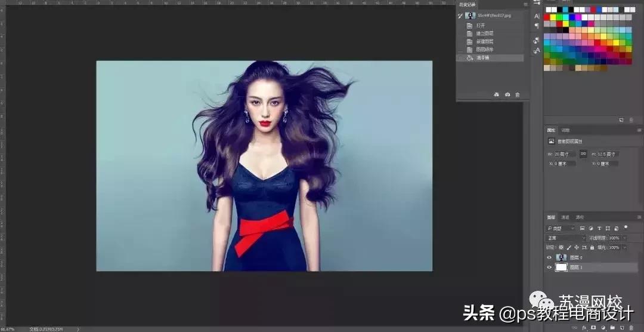644x332 pixels.
Task: Hide 图层 0 with its eye icon
Action: (x=550, y=257)
